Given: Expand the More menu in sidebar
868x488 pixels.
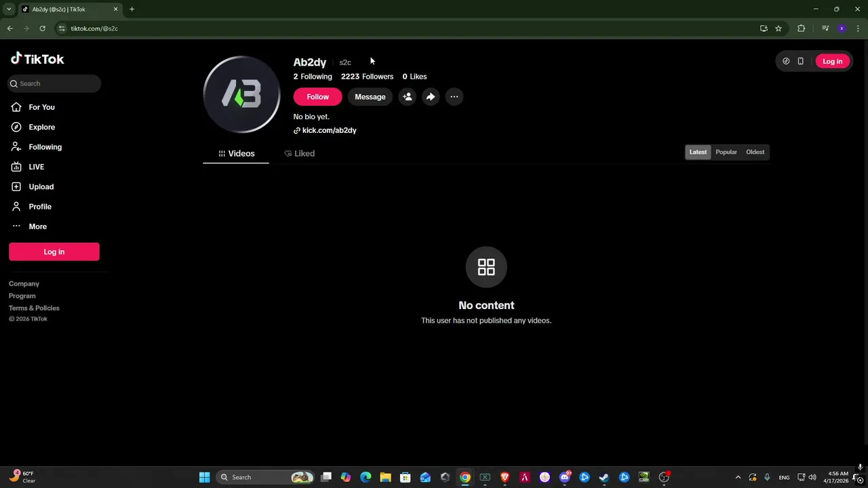Looking at the screenshot, I should [37, 226].
